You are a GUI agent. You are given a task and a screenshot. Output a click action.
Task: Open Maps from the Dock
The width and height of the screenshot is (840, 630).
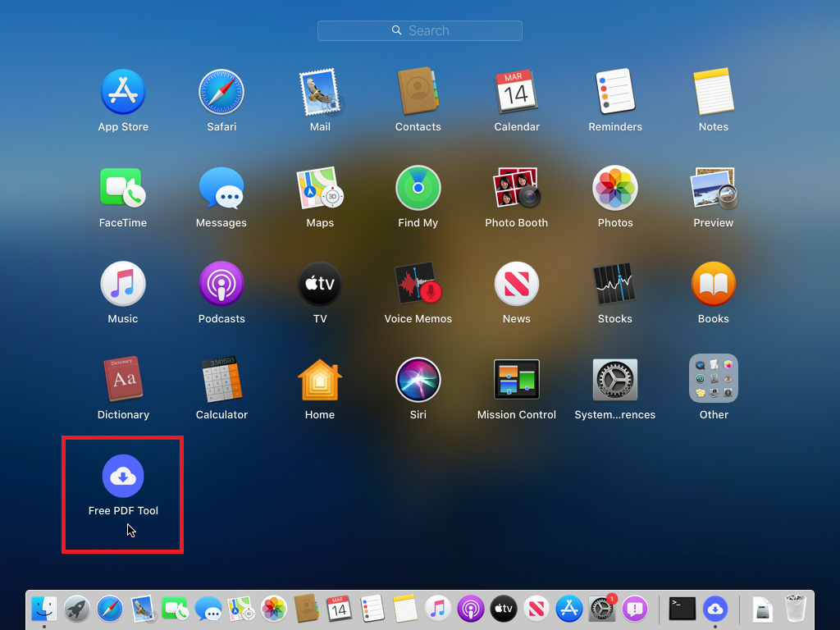tap(240, 609)
